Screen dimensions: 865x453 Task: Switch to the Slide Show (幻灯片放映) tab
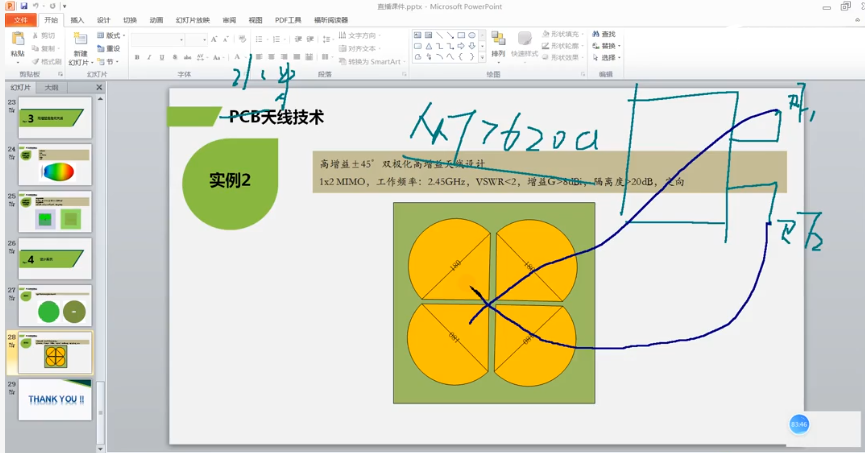pyautogui.click(x=193, y=20)
